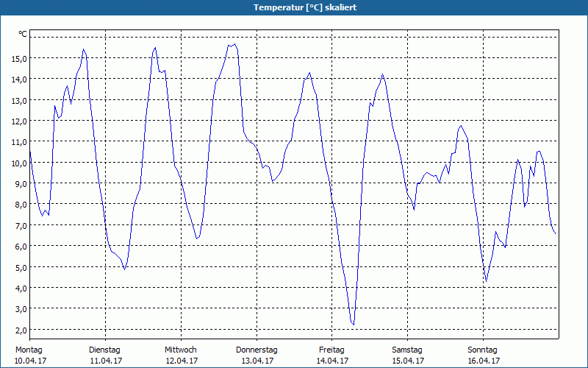Image resolution: width=588 pixels, height=368 pixels.
Task: Click the 2,0 y-axis label
Action: coord(20,330)
